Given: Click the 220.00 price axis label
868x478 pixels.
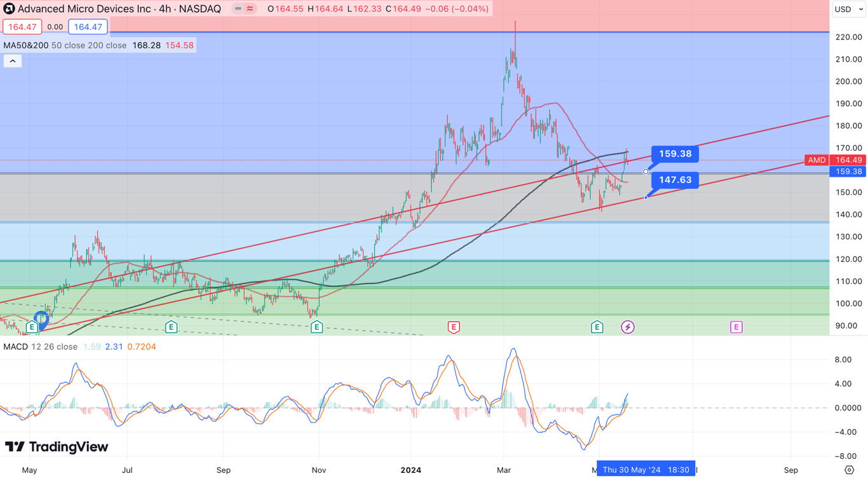Looking at the screenshot, I should 849,38.
